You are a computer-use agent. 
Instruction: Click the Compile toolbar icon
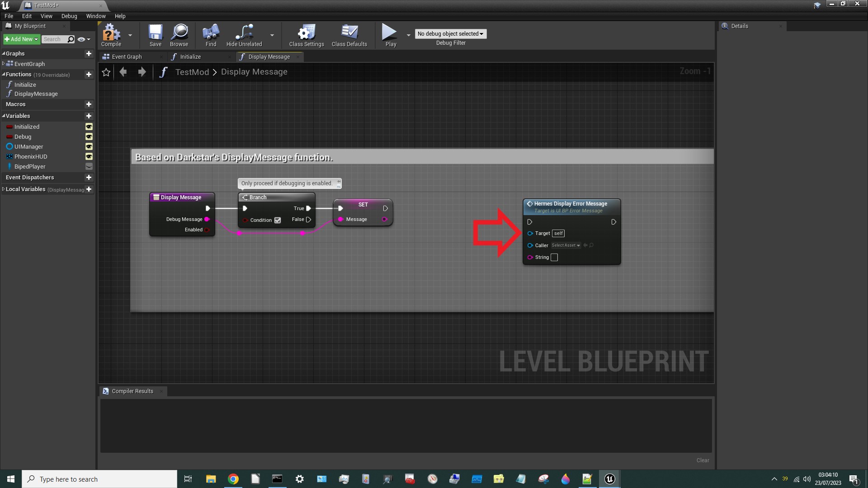click(111, 35)
